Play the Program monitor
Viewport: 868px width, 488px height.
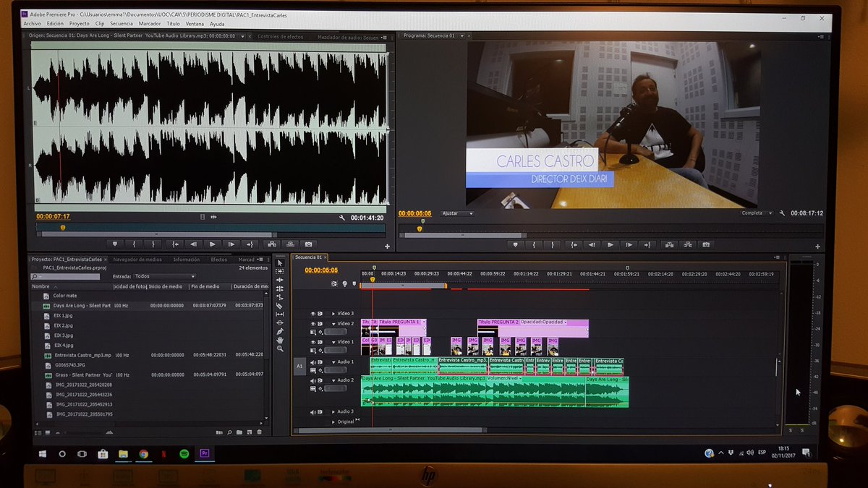click(x=610, y=244)
